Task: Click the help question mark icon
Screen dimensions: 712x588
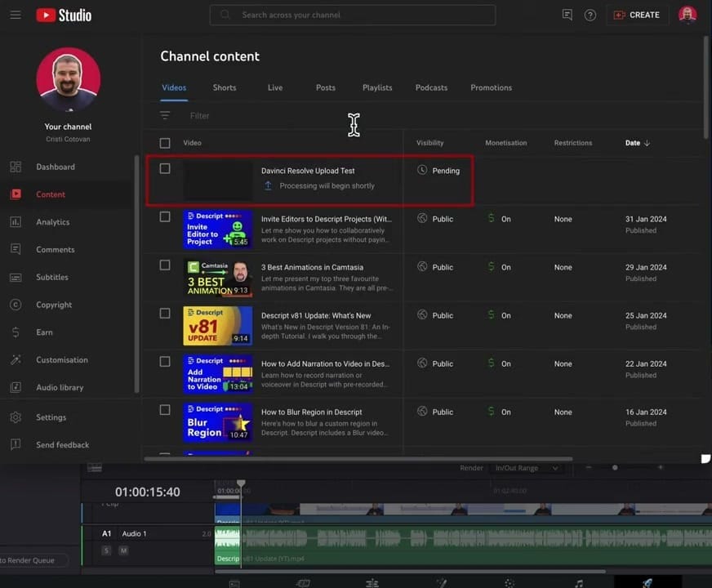Action: click(x=590, y=15)
